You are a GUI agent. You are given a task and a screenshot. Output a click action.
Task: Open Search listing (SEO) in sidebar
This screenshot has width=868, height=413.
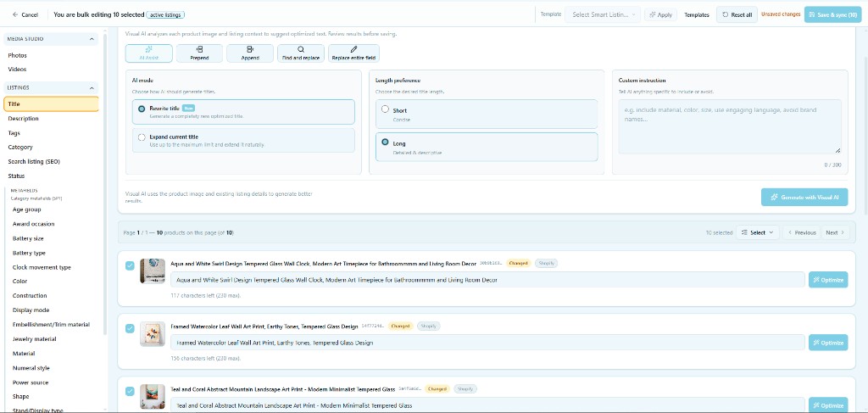[x=34, y=162]
